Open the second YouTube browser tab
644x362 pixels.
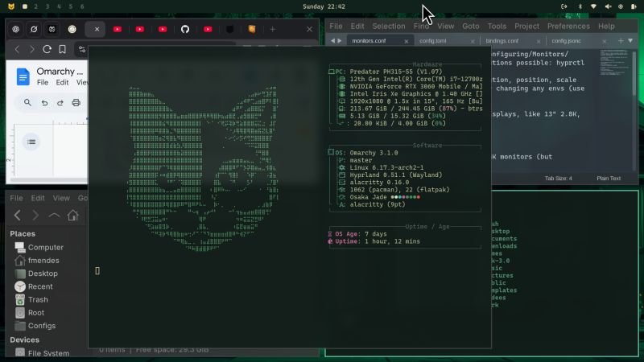(x=140, y=29)
